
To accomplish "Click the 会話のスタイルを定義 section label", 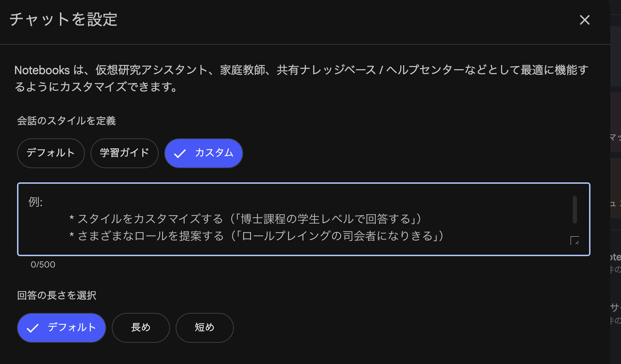I will (67, 121).
